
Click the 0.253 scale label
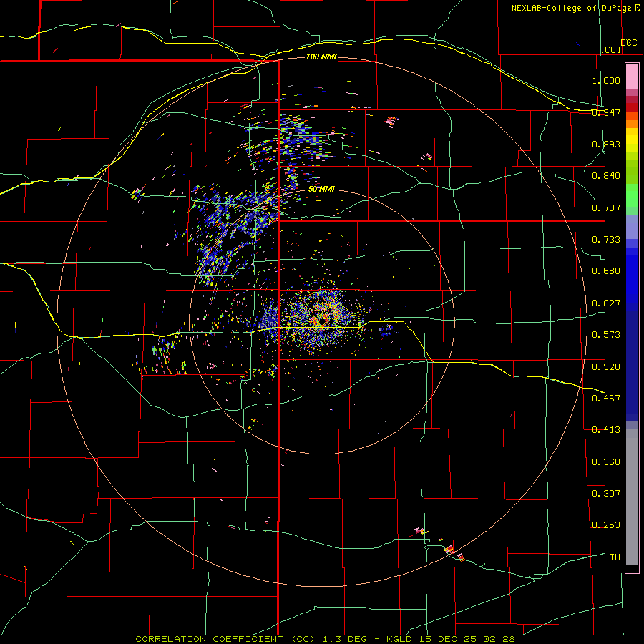point(606,525)
